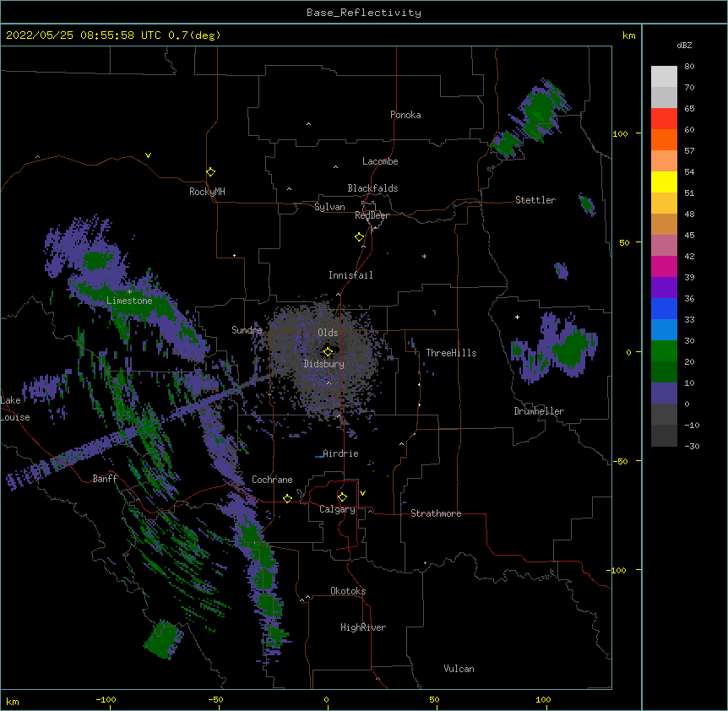Viewport: 728px width, 711px height.
Task: Click the green echo cell northeast of Stettler
Action: pyautogui.click(x=541, y=111)
